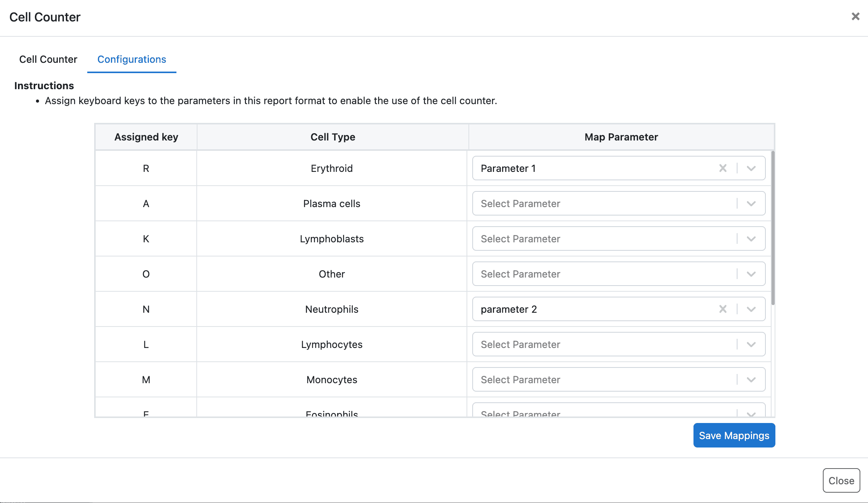The height and width of the screenshot is (503, 868).
Task: Click the Assigned key column header
Action: [x=146, y=137]
